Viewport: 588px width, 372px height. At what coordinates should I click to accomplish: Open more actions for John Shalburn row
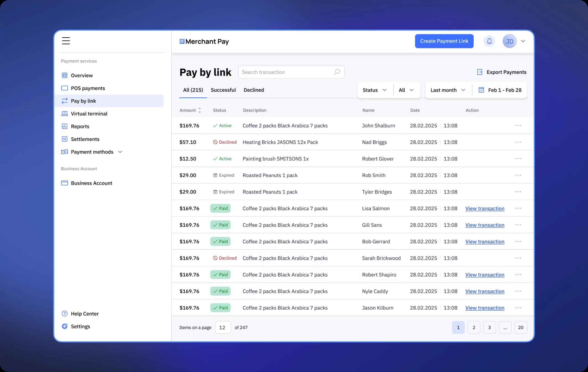518,125
